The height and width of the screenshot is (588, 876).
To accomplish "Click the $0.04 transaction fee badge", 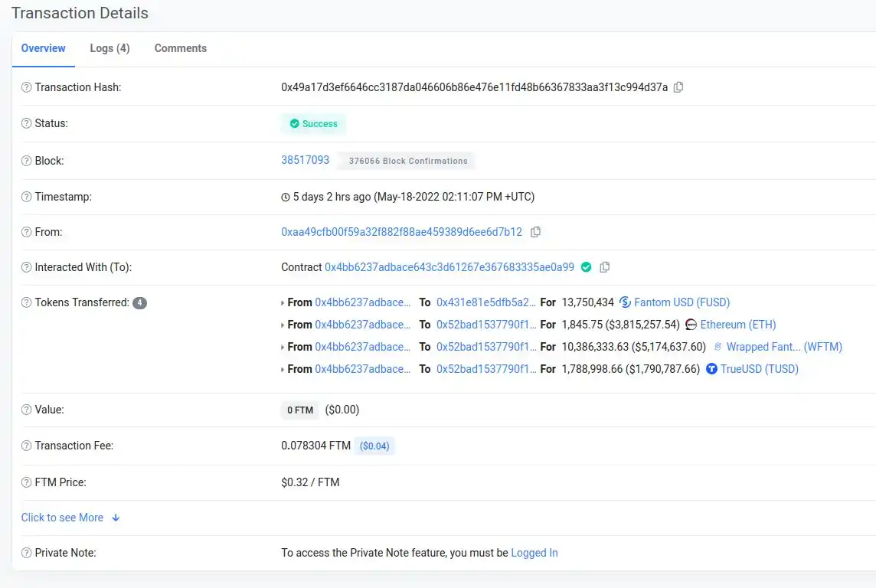I will click(374, 446).
